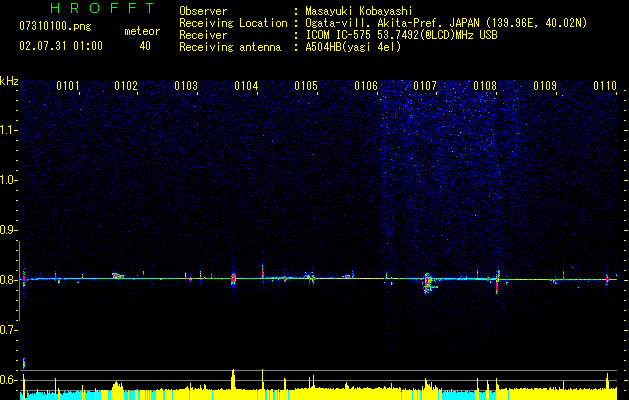Viewport: 629px width, 400px height.
Task: Click the 0103 time marker
Action: click(186, 86)
